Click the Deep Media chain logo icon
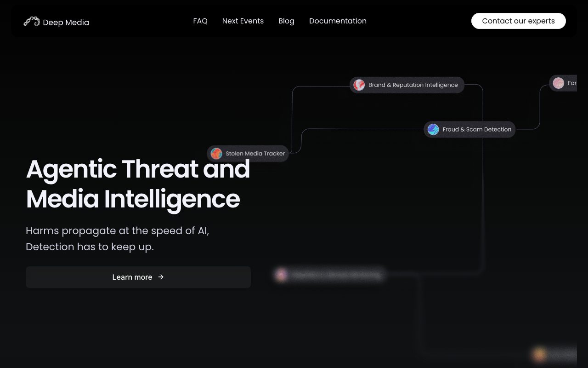The width and height of the screenshot is (588, 368). [32, 22]
